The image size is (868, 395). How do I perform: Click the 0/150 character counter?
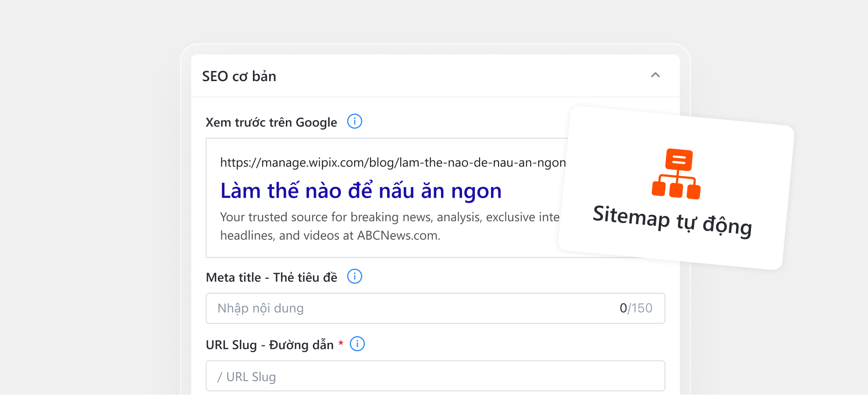click(x=636, y=308)
